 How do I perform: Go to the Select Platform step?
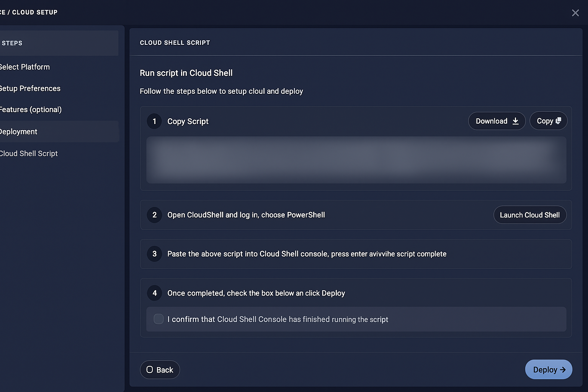point(25,67)
